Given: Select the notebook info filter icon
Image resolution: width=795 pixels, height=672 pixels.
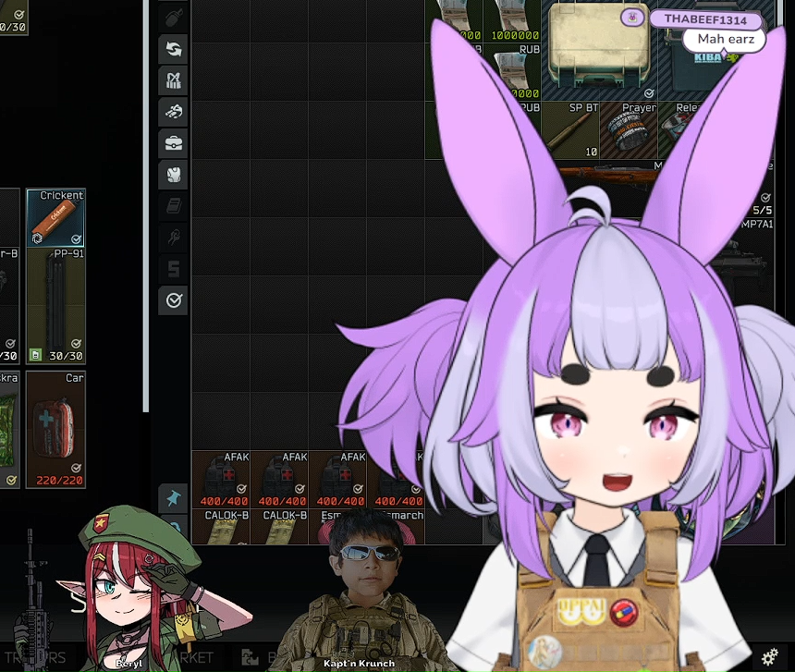Looking at the screenshot, I should tap(174, 206).
